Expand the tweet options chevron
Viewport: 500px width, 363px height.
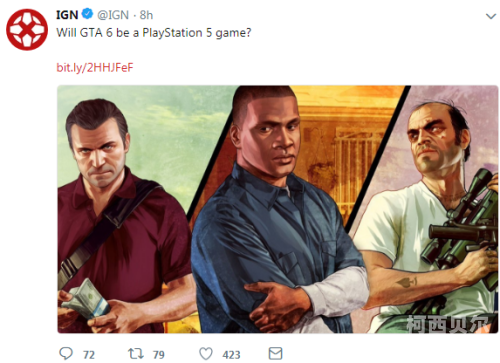[x=491, y=16]
